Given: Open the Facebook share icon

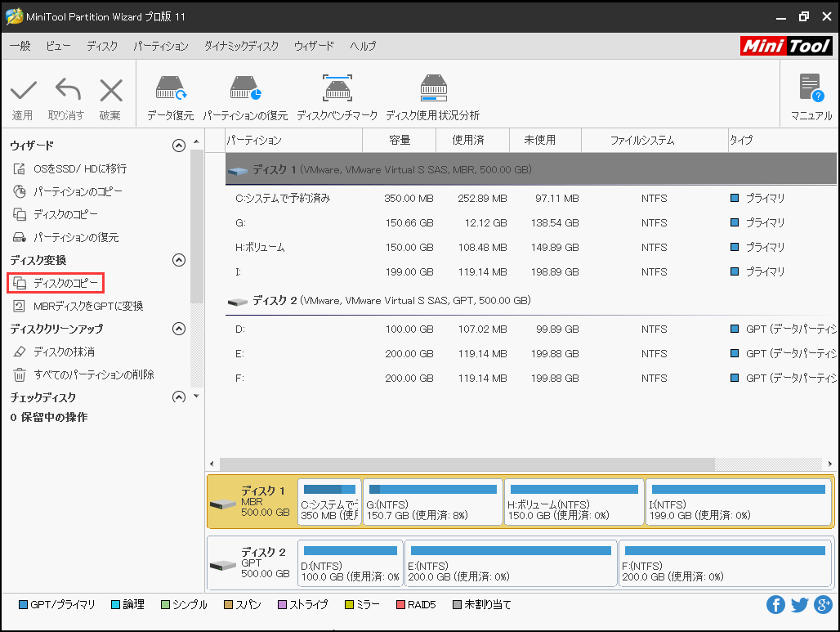Looking at the screenshot, I should click(775, 605).
